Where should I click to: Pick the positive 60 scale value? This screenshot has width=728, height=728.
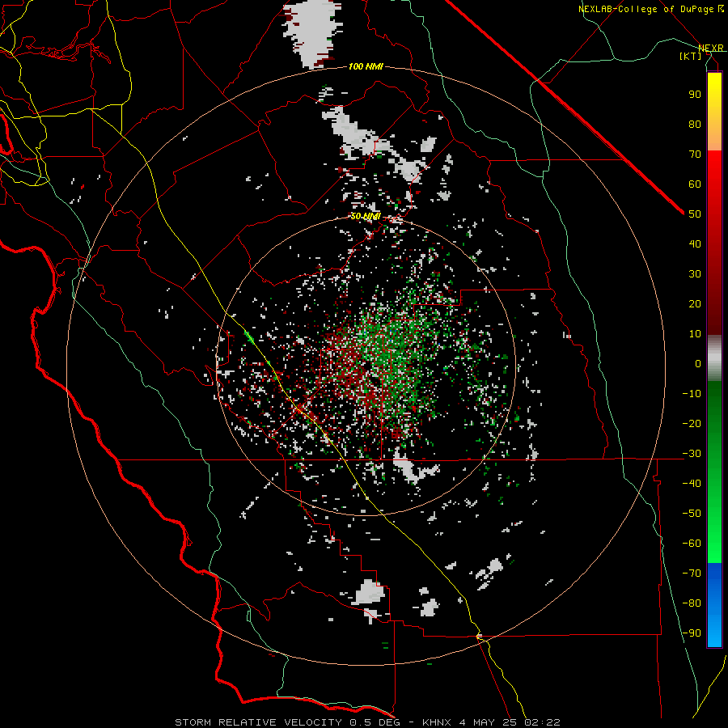tap(695, 184)
